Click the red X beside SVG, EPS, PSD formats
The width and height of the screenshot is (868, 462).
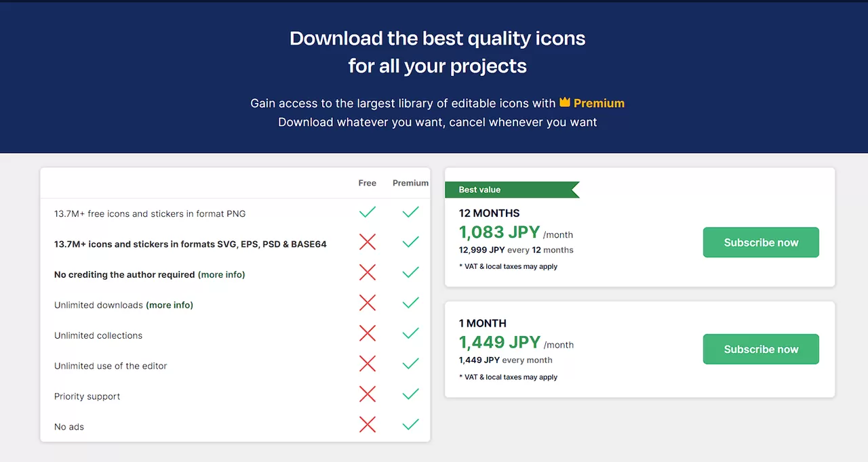pos(367,242)
